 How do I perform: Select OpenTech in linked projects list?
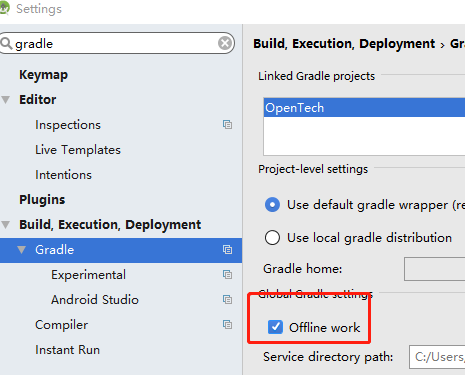coord(364,107)
